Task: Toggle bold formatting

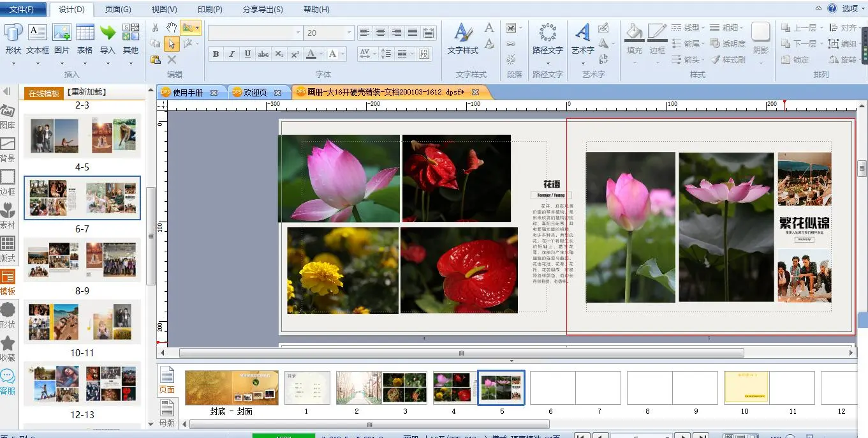Action: point(216,54)
